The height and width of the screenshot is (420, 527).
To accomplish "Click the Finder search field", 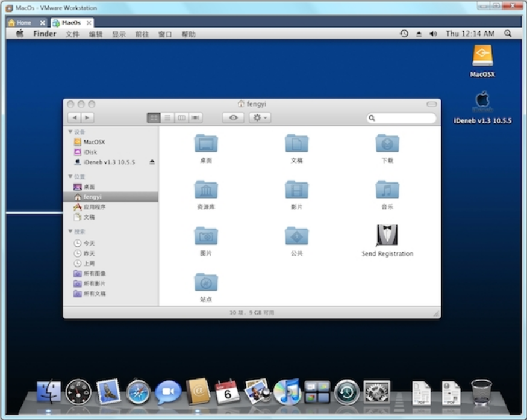I will [x=404, y=119].
